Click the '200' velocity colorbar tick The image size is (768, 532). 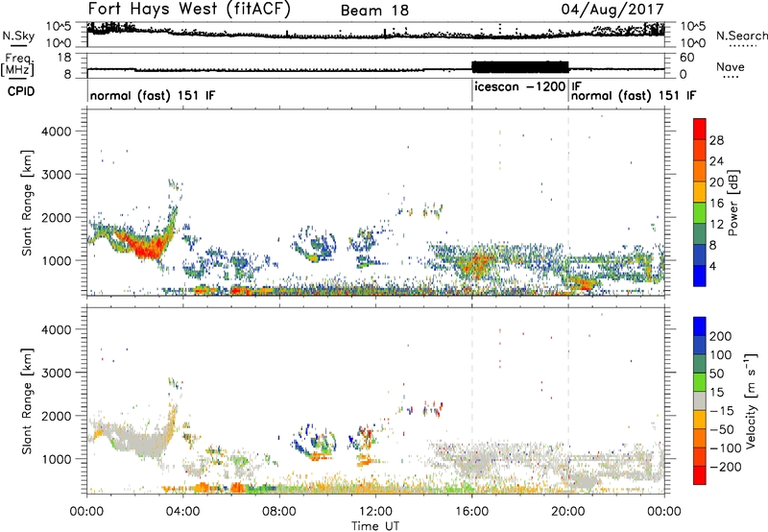click(x=721, y=336)
